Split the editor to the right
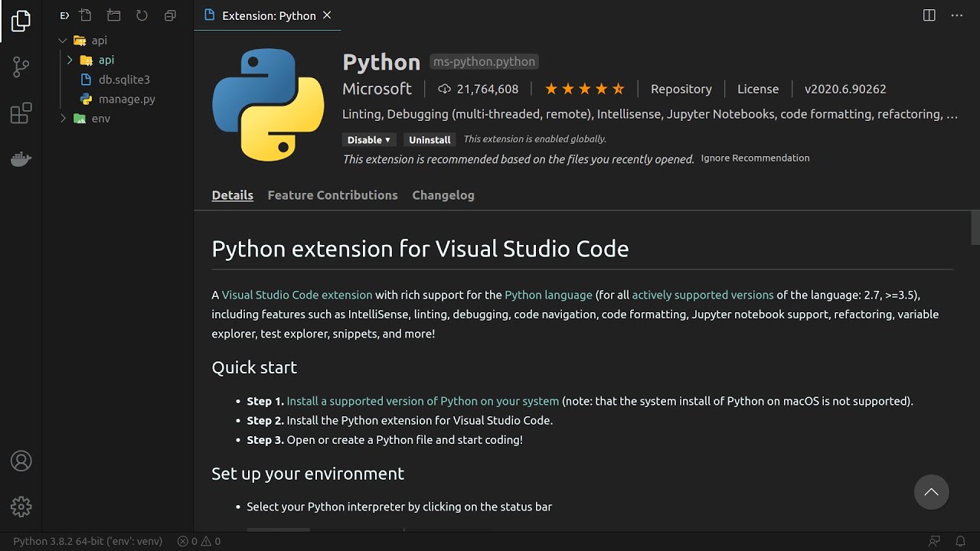This screenshot has height=551, width=980. click(929, 15)
